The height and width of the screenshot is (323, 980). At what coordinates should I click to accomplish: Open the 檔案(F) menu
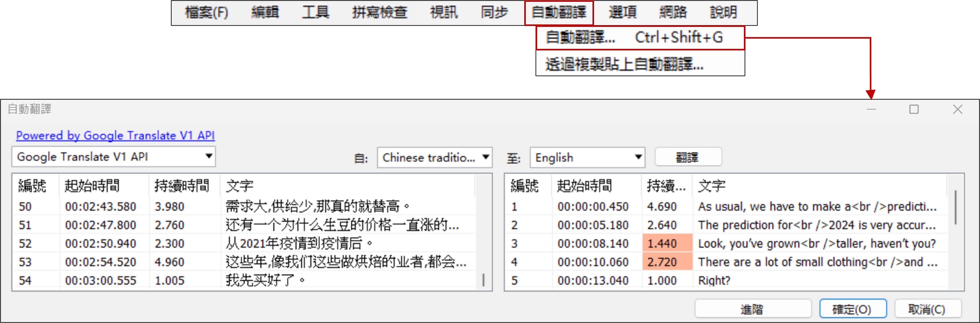click(206, 13)
